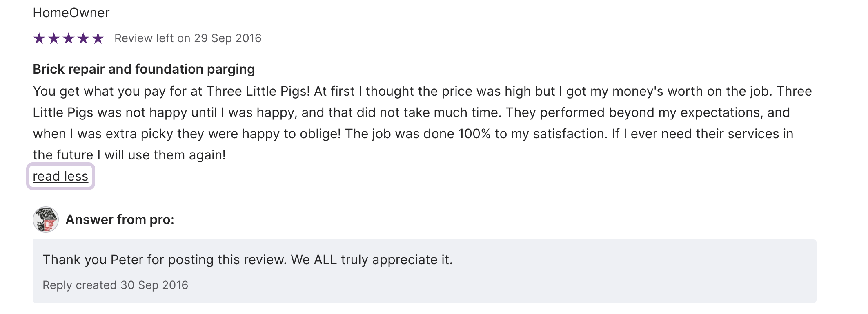This screenshot has height=314, width=868.
Task: Click the line starting 'You get what you pay'
Action: [422, 91]
